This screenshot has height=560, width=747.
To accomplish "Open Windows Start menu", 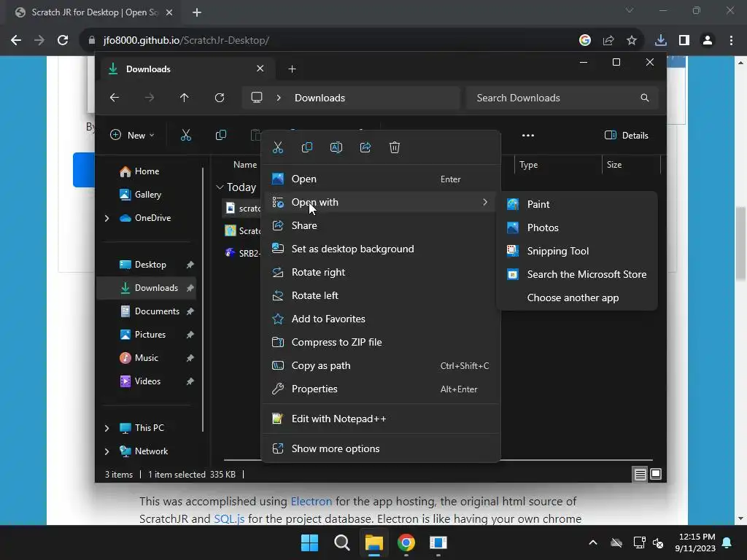I will [309, 542].
